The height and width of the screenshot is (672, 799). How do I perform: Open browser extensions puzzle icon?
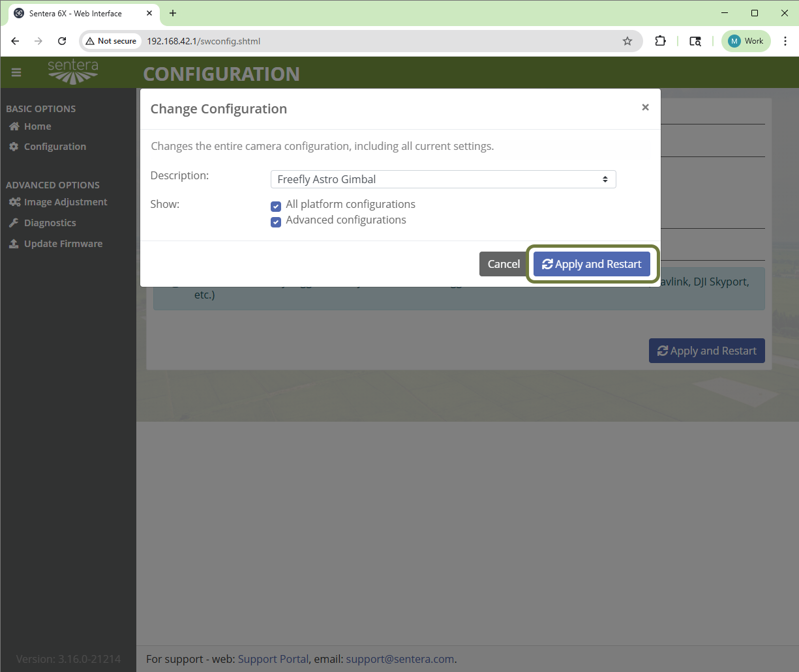coord(661,41)
